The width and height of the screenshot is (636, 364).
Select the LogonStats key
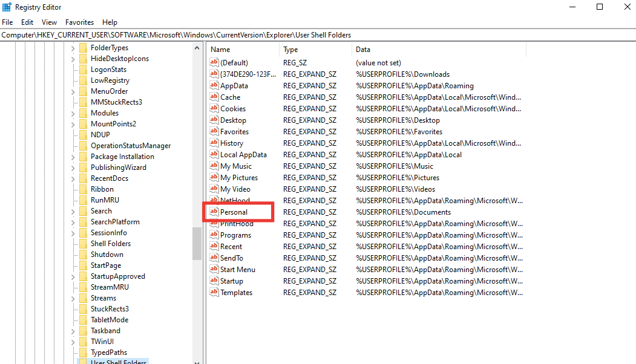point(108,70)
